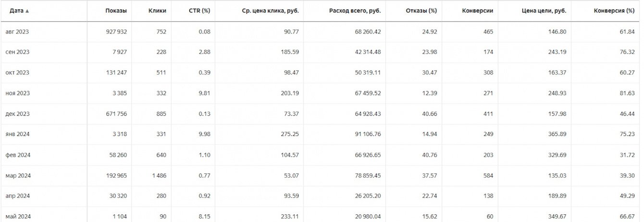Sort table by Клики column header

click(x=157, y=11)
